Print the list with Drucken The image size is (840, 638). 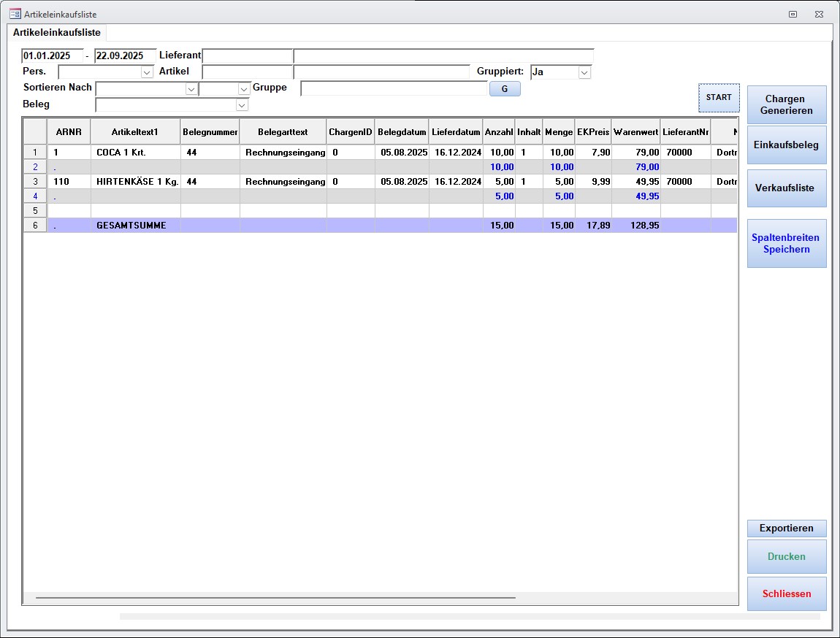[787, 557]
